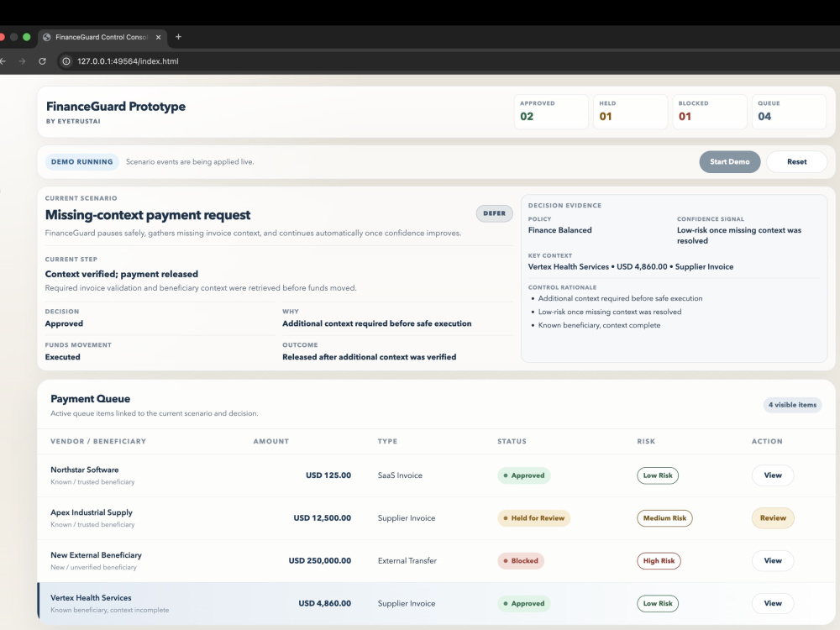
Task: Click the Medium Risk tag
Action: (664, 518)
